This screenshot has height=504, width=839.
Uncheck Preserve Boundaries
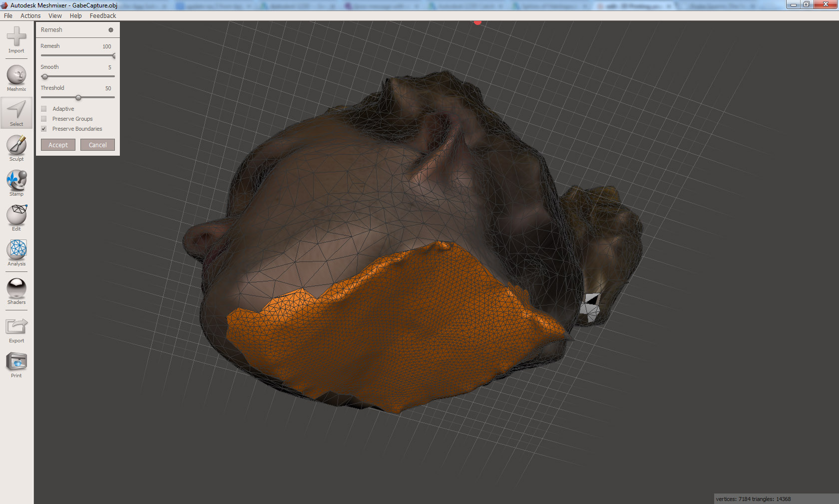click(x=44, y=129)
